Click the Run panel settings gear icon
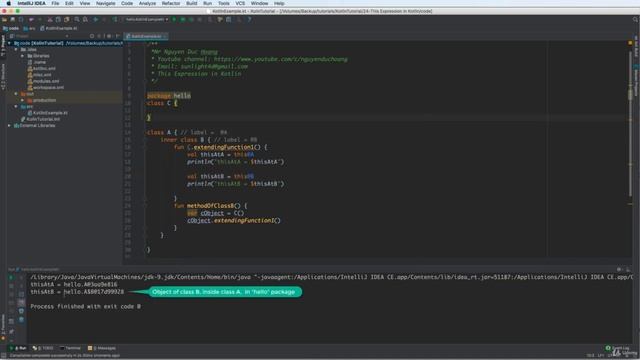The image size is (640, 360). (x=619, y=270)
